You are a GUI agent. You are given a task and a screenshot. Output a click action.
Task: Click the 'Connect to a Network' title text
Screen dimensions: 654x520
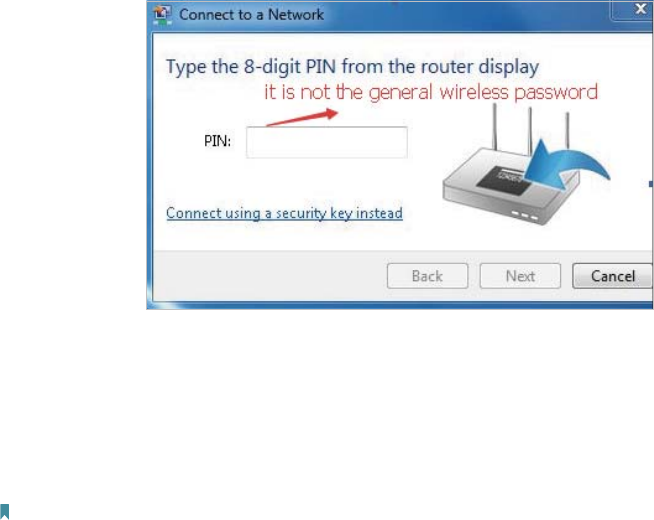click(252, 15)
